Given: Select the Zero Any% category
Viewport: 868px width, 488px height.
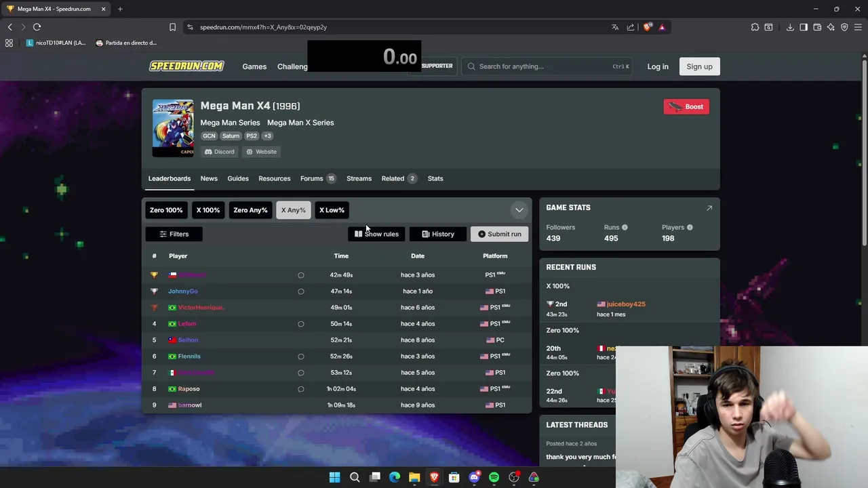Looking at the screenshot, I should (x=250, y=210).
